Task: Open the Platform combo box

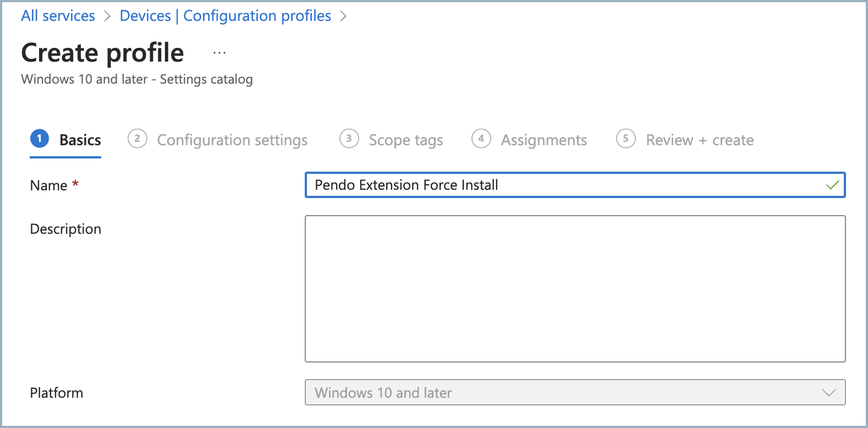Action: click(567, 393)
